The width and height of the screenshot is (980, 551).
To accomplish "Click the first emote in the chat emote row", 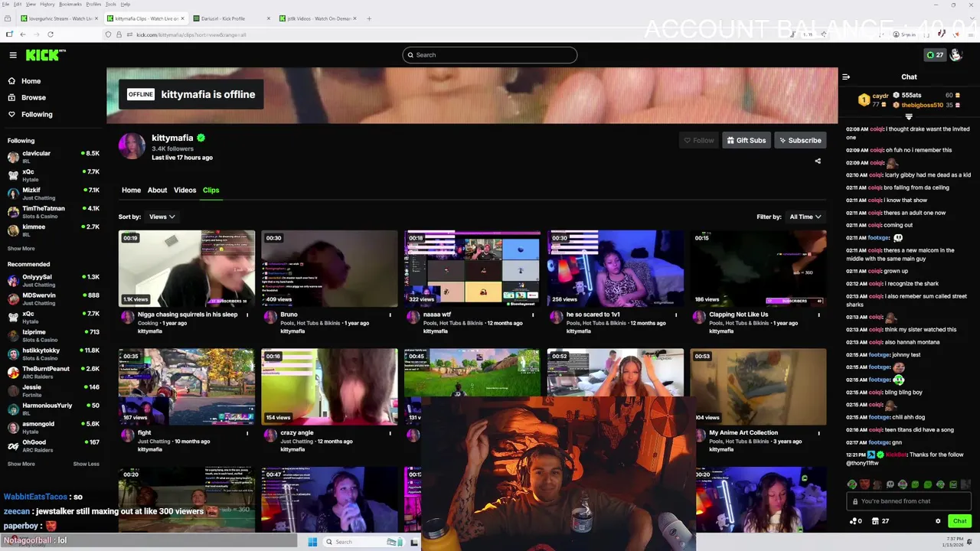I will coord(852,484).
